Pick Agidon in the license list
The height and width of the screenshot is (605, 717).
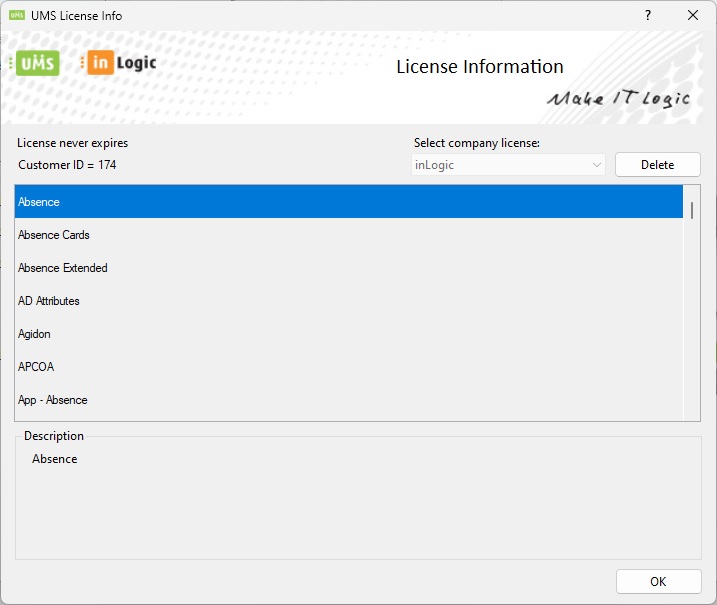tap(34, 334)
